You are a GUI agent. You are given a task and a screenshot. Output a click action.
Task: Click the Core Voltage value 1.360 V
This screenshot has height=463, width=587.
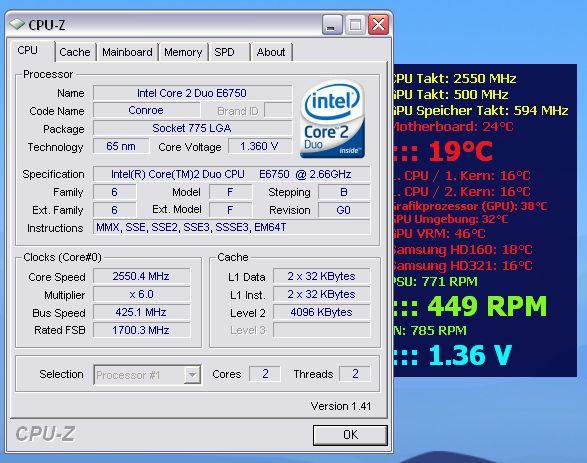(259, 146)
